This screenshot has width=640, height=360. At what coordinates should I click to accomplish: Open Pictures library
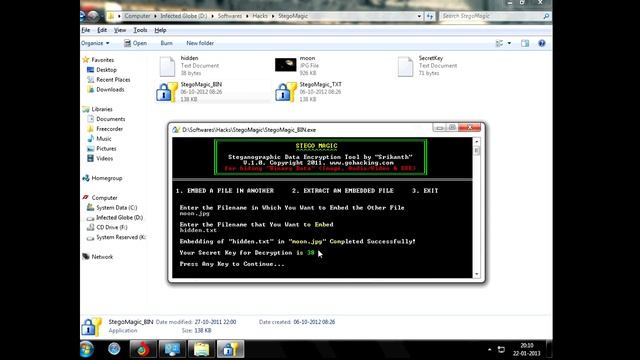click(x=106, y=149)
